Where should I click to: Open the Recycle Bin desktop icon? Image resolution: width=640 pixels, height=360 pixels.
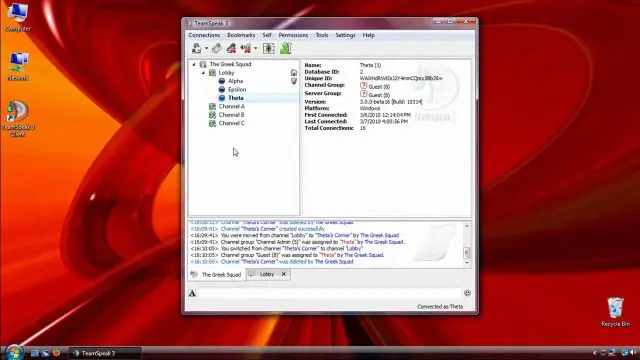[x=616, y=312]
